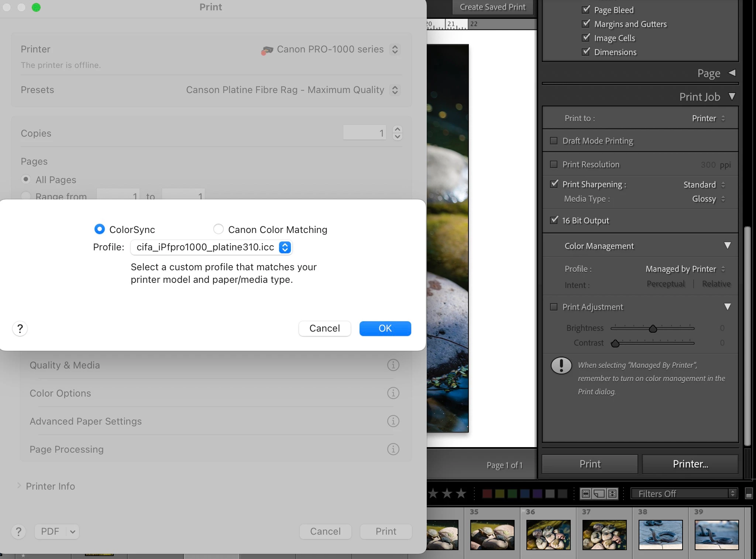Image resolution: width=756 pixels, height=559 pixels.
Task: Expand the Page panel header
Action: click(732, 73)
